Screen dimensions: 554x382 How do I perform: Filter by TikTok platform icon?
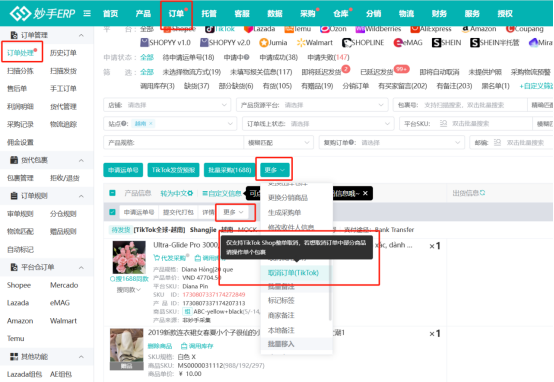(x=210, y=29)
